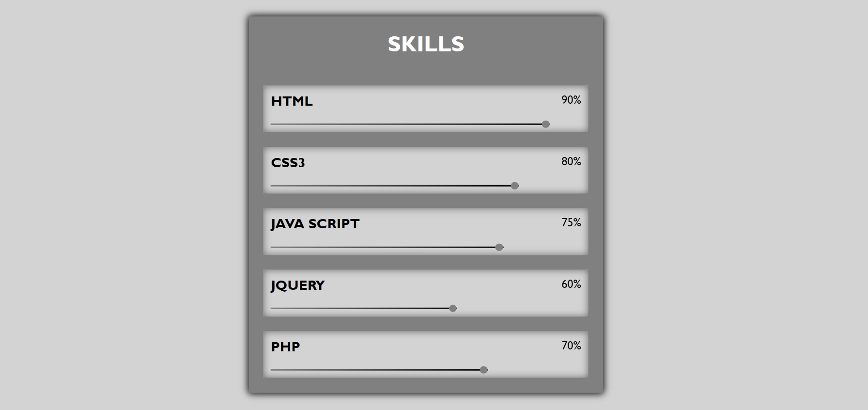Click the Java Script slider handle
Screen dimensions: 868x410
[499, 247]
